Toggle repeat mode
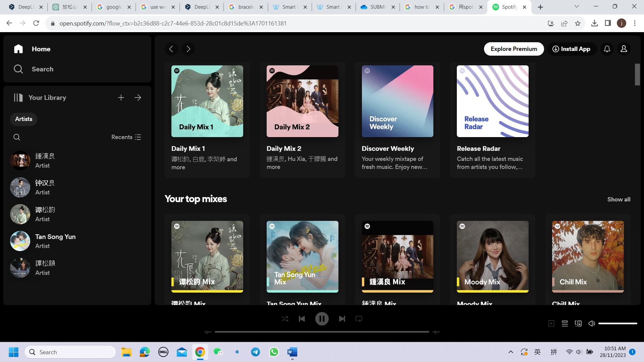This screenshot has height=362, width=644. [x=359, y=319]
